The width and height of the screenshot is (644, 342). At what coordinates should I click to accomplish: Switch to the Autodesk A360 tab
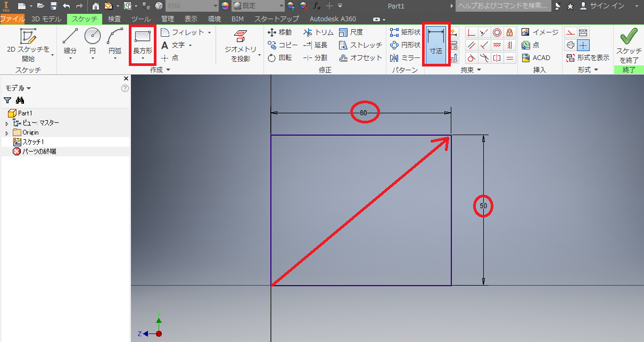pyautogui.click(x=334, y=19)
